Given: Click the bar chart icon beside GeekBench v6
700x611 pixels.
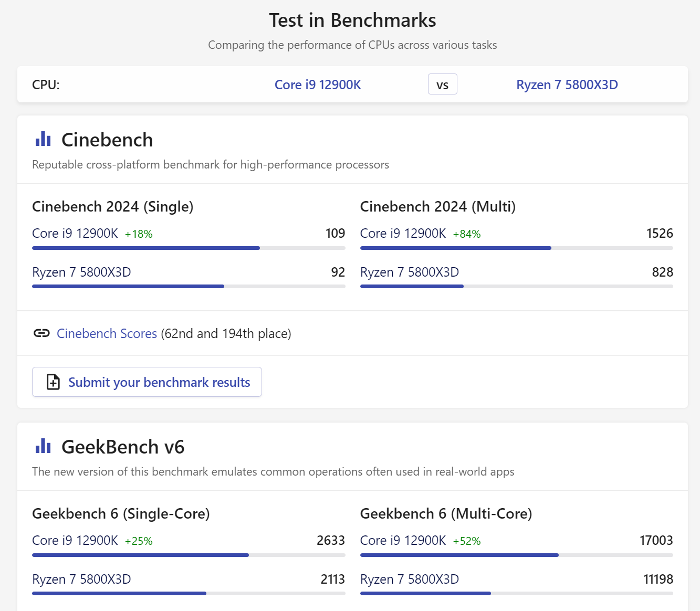Looking at the screenshot, I should click(43, 446).
